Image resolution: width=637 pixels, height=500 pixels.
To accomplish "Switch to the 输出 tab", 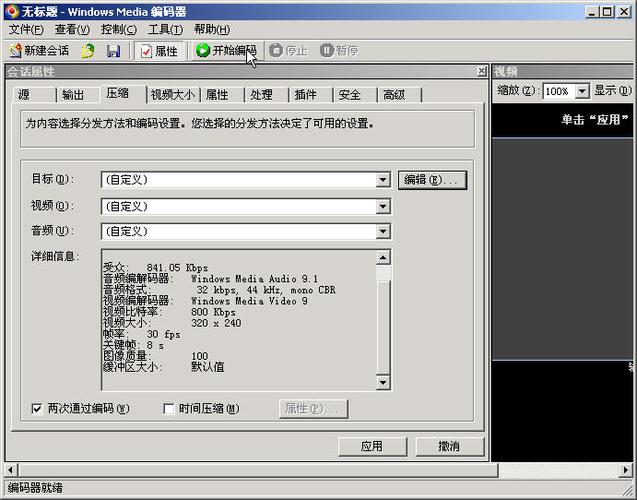I will click(78, 95).
